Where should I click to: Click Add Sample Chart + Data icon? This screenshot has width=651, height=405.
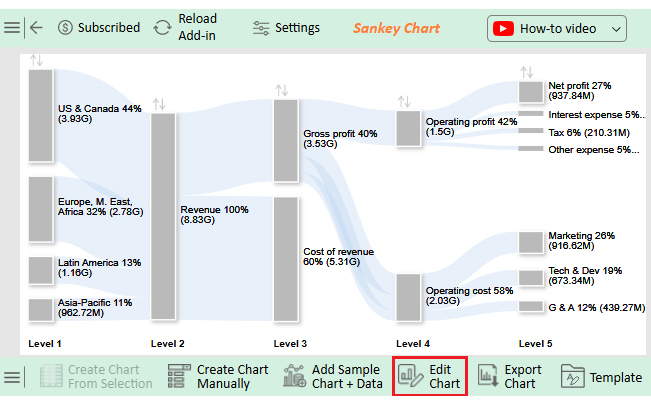pos(294,376)
